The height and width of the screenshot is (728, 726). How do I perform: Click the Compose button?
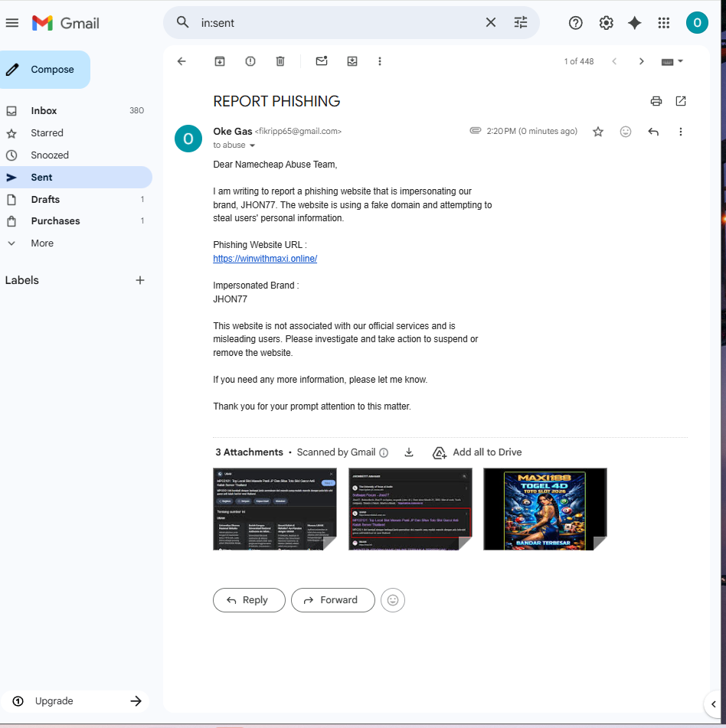(x=44, y=70)
